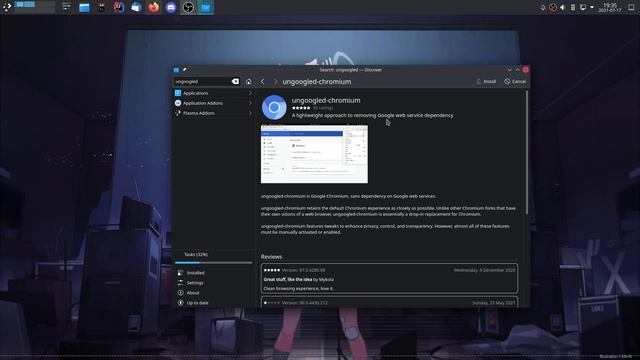
Task: Click the clear search text icon
Action: coord(235,82)
